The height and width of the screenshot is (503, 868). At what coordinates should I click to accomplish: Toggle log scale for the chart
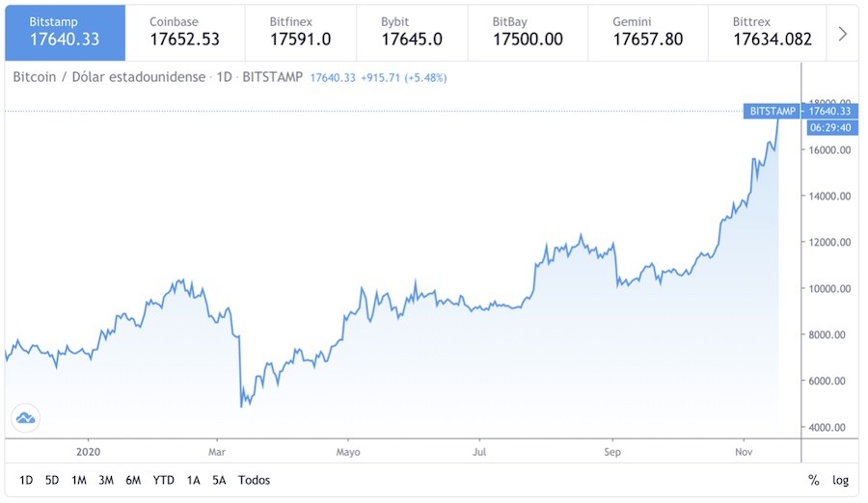841,480
